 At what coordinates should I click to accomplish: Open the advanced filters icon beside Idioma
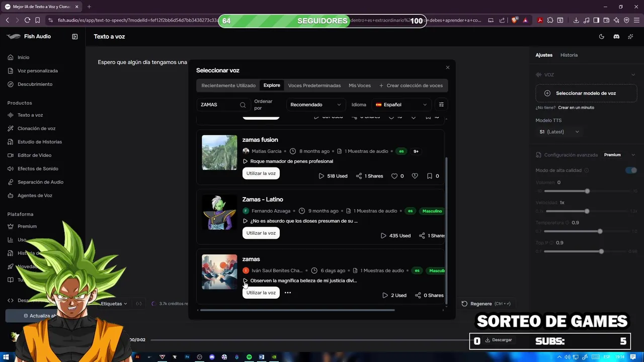(x=441, y=105)
